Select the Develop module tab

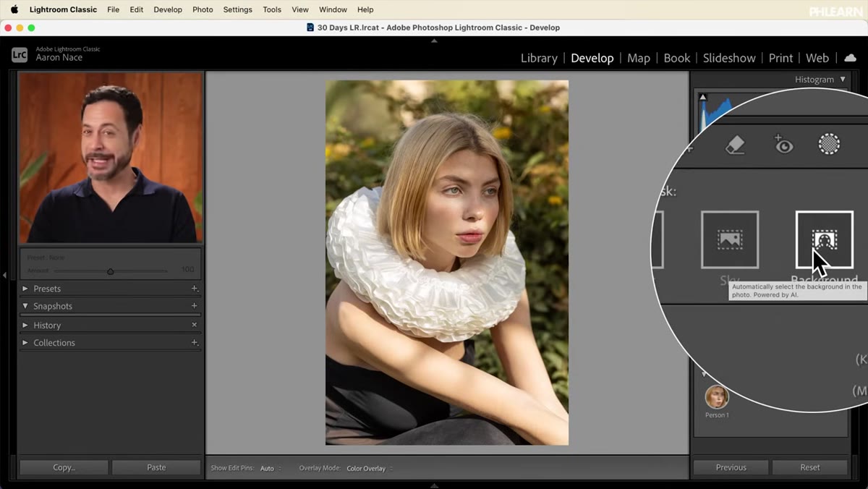click(592, 58)
